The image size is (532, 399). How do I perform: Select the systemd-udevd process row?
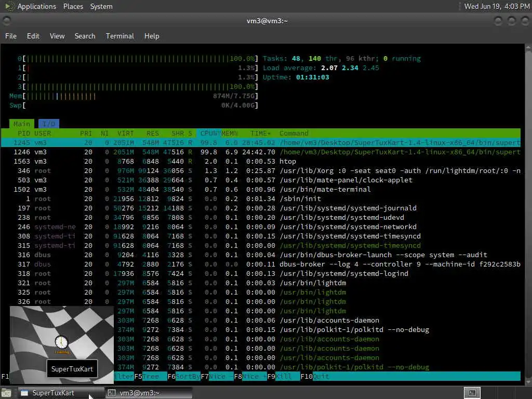261,218
